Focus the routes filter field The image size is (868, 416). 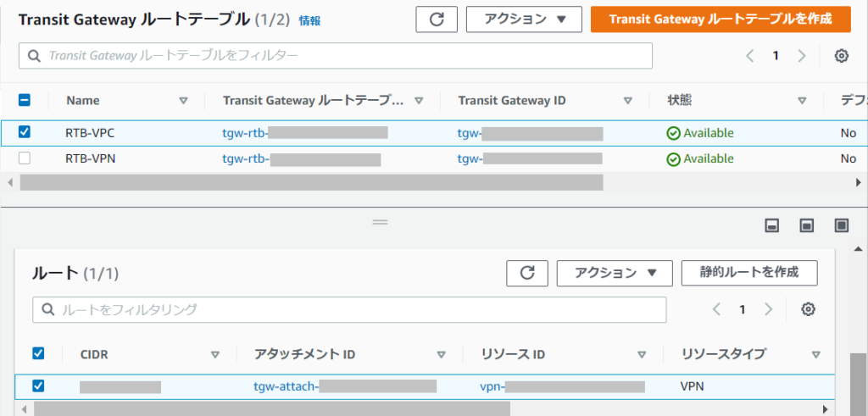click(x=349, y=309)
